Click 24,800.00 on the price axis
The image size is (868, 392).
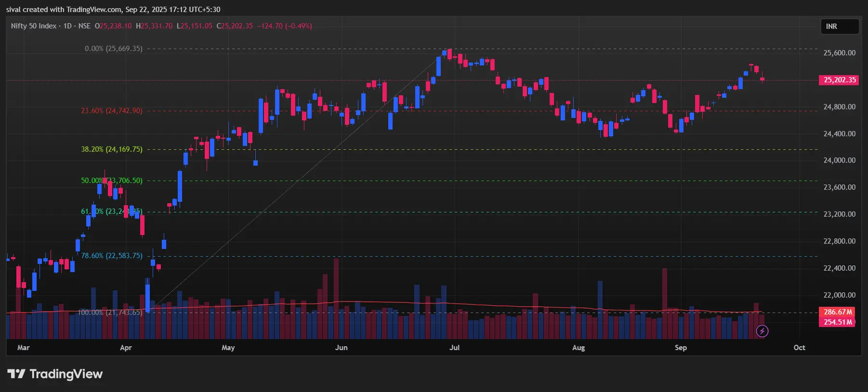(x=840, y=107)
